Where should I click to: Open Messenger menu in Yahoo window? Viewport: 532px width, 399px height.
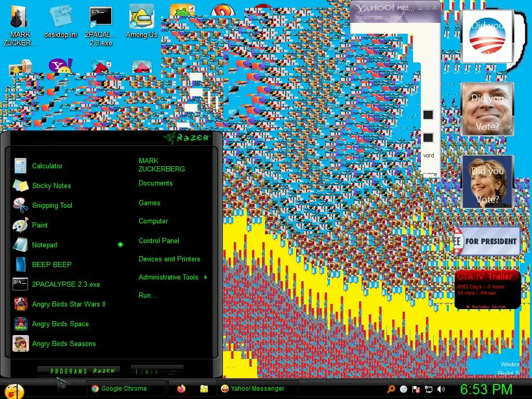tap(369, 17)
